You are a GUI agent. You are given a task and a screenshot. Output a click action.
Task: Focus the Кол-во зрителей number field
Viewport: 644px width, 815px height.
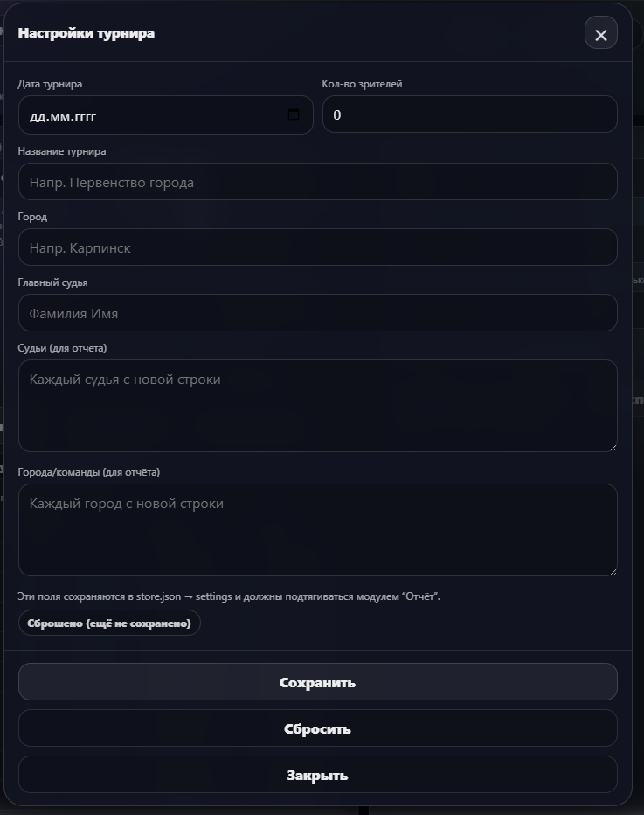click(x=469, y=115)
